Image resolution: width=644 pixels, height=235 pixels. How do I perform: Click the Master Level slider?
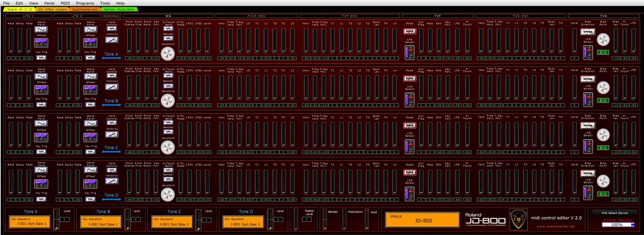click(x=295, y=219)
